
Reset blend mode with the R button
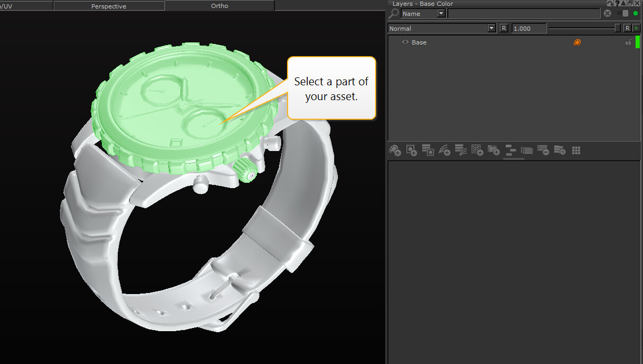503,29
